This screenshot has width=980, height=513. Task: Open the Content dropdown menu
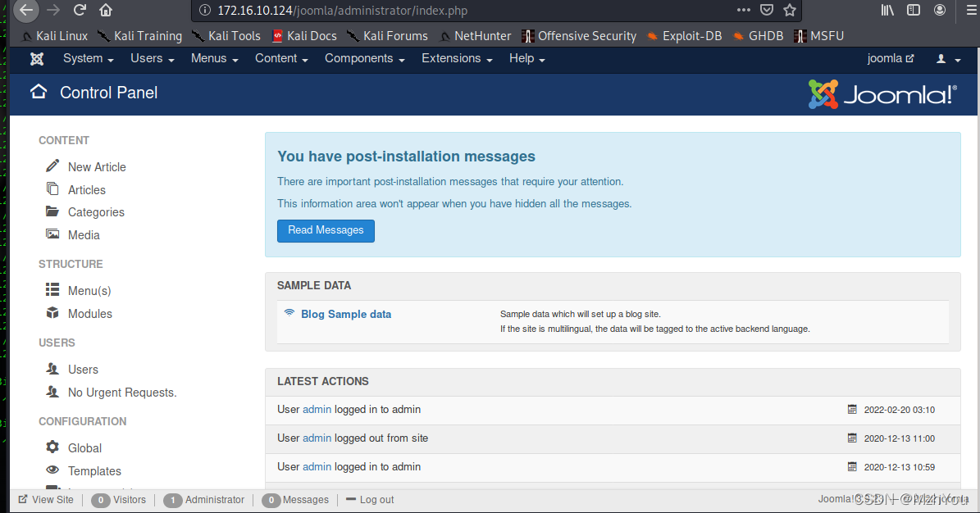(x=281, y=59)
